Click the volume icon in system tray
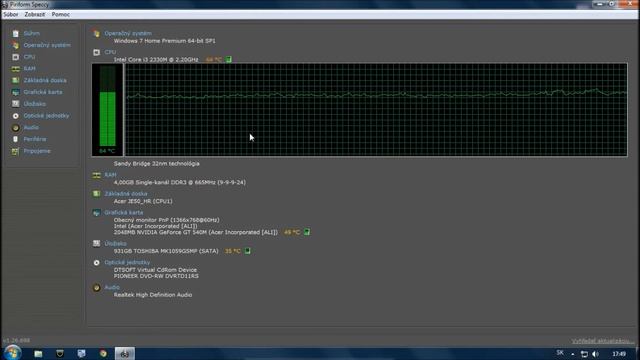This screenshot has width=640, height=360. [596, 354]
